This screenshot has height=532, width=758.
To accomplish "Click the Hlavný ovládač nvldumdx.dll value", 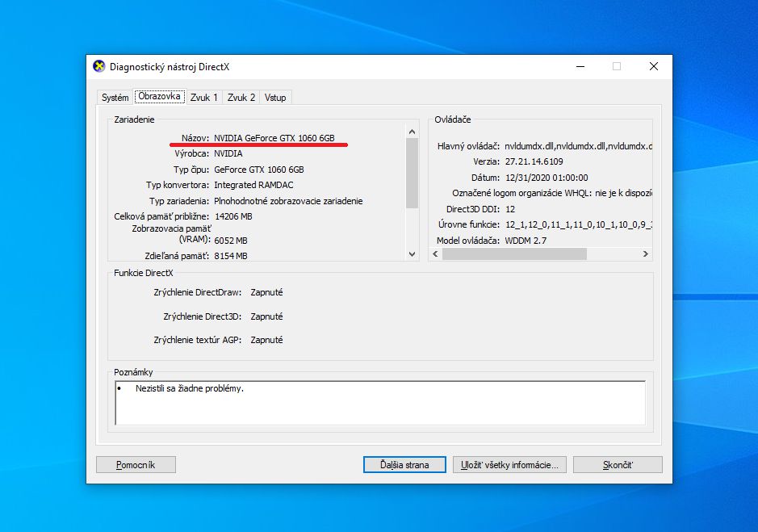I will [578, 146].
